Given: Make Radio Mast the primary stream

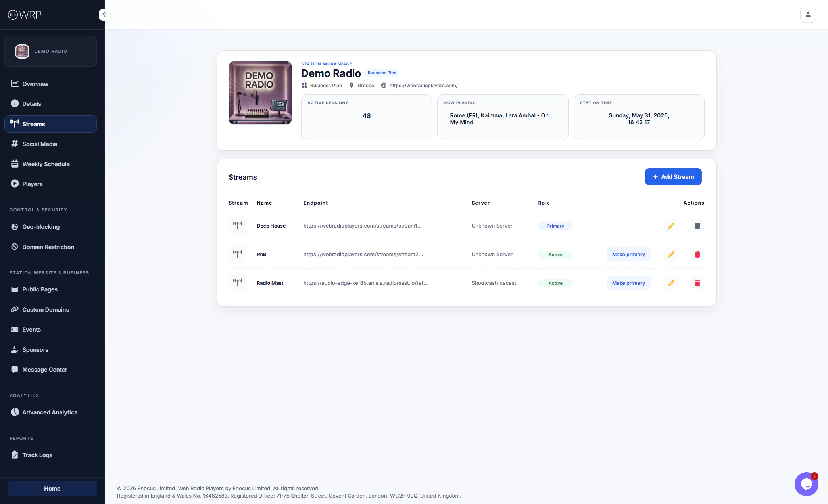Looking at the screenshot, I should click(628, 283).
